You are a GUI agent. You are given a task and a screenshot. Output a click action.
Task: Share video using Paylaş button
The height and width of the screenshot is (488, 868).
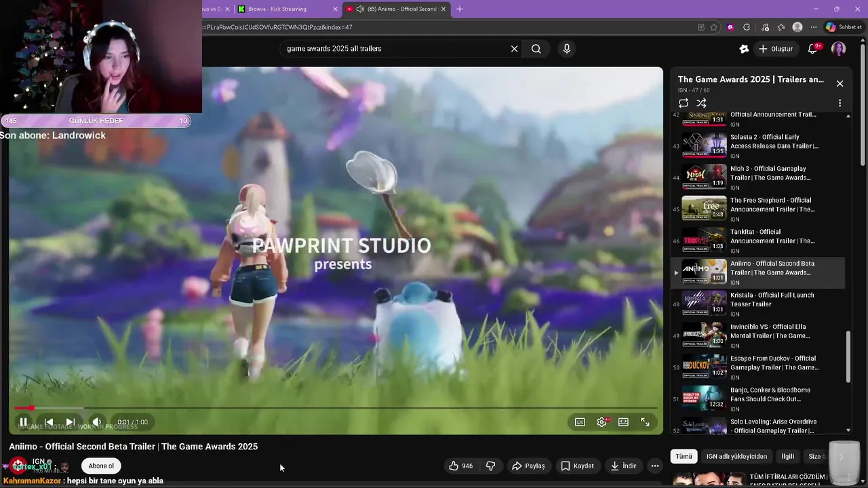tap(528, 466)
